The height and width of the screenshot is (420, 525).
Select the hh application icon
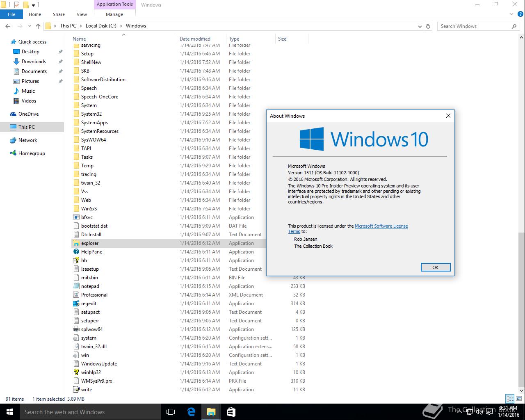tap(76, 260)
